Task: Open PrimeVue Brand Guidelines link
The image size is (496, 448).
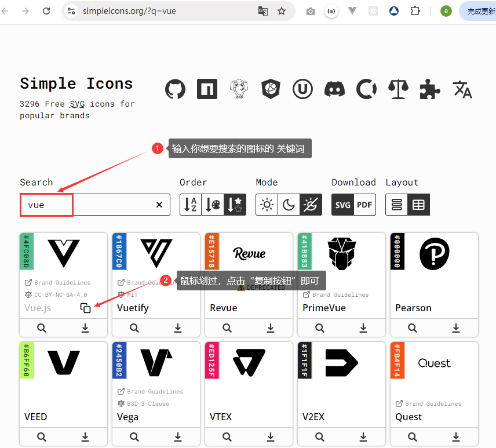Action: click(335, 294)
